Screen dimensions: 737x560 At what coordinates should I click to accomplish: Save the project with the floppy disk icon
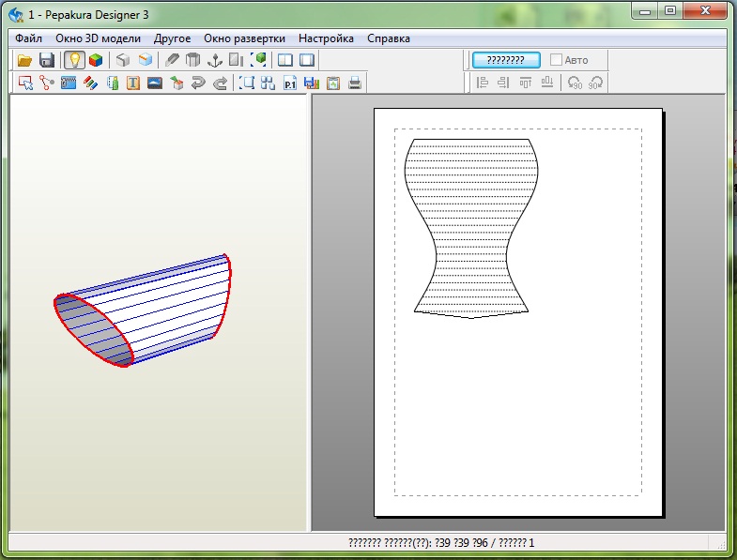tap(47, 60)
